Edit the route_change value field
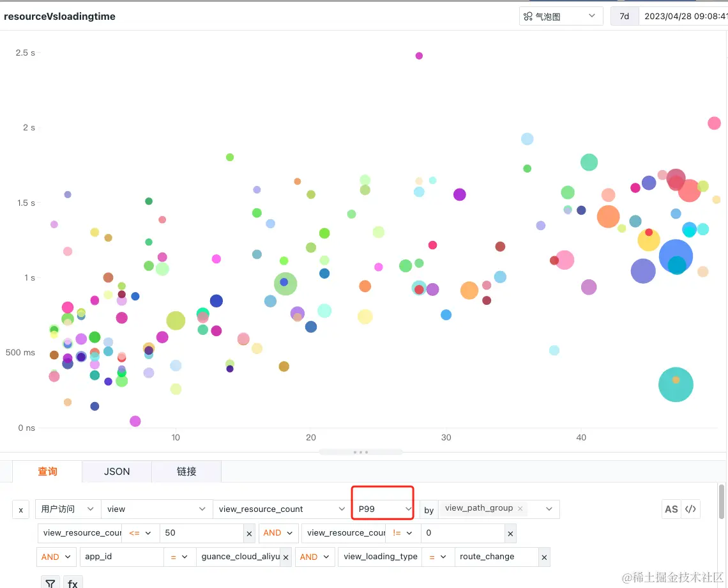The width and height of the screenshot is (728, 588). [496, 557]
